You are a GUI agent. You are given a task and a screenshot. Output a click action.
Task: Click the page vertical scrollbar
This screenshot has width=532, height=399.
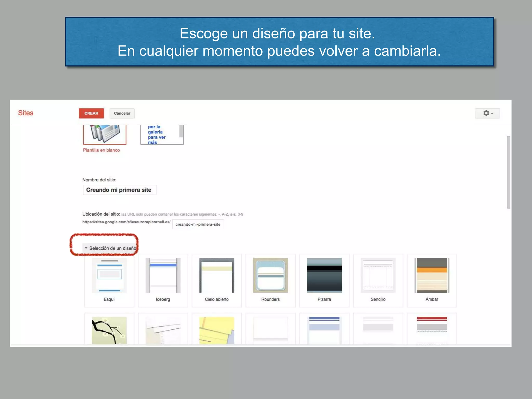509,172
